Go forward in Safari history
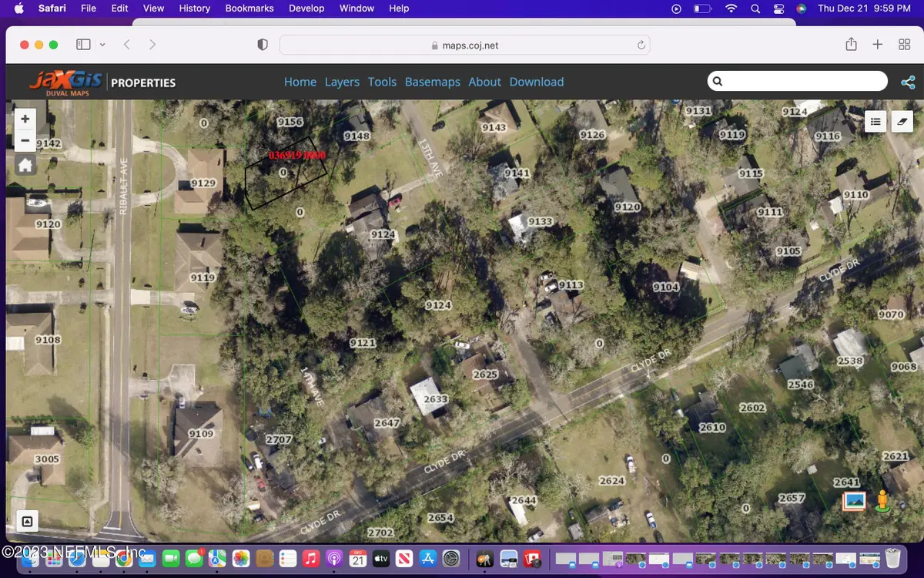The width and height of the screenshot is (924, 578). pos(152,45)
